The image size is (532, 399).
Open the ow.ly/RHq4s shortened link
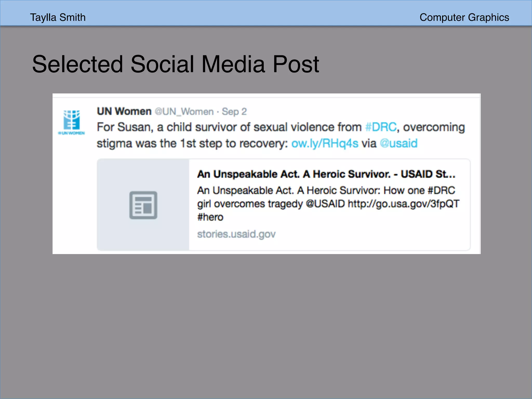(x=325, y=143)
